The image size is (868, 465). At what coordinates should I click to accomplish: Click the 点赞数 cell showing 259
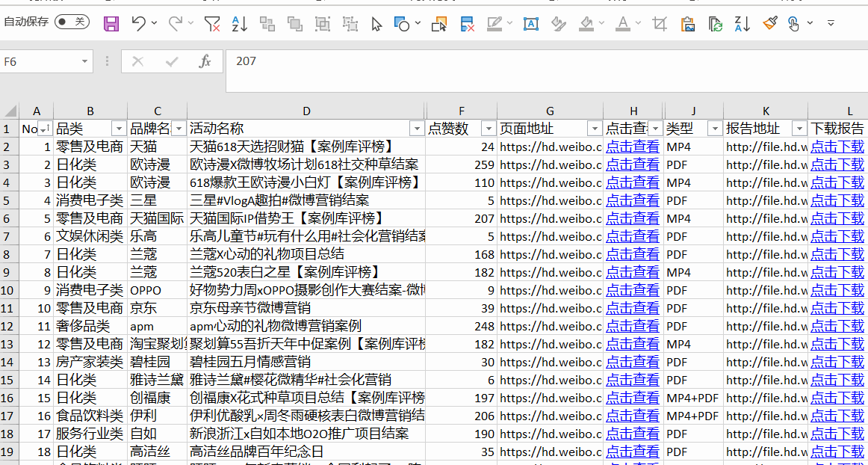click(461, 164)
